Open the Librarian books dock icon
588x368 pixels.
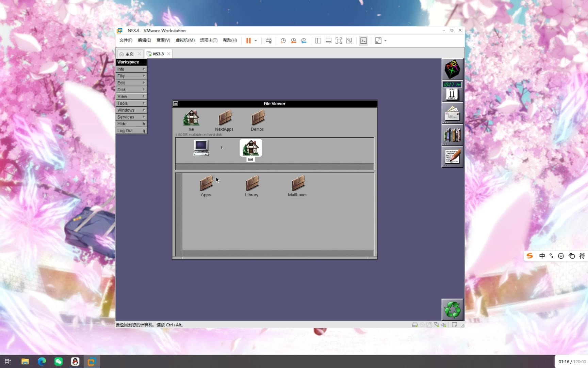tap(452, 135)
